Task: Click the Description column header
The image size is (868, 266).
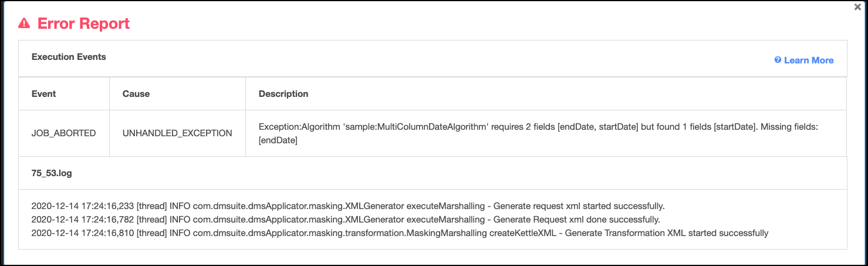Action: [283, 94]
